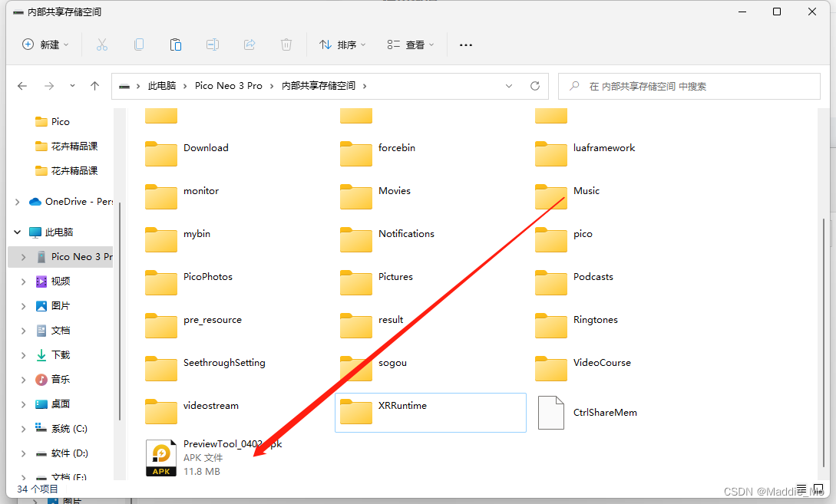Screen dimensions: 836x504
Task: Go forward with the right arrow
Action: click(x=49, y=86)
